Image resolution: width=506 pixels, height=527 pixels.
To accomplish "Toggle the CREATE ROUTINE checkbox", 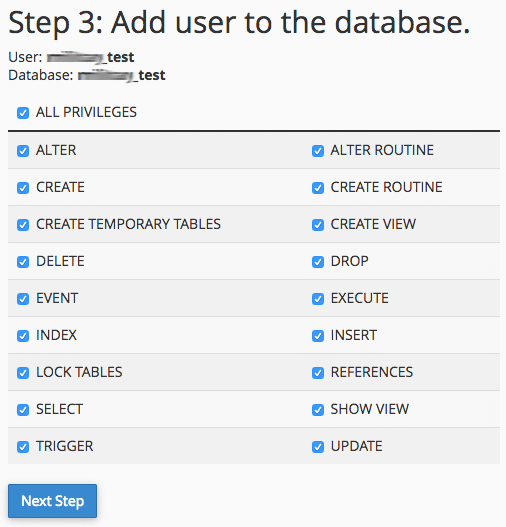I will pos(318,188).
